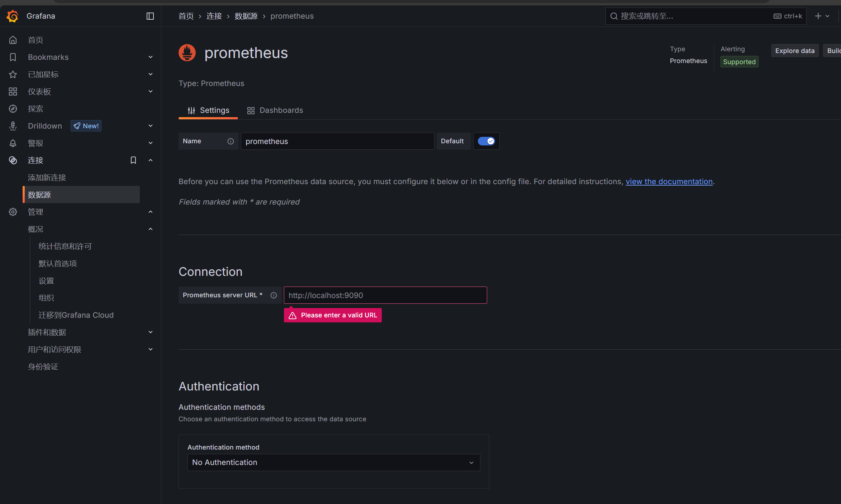Click the Prometheus server URL input field
The width and height of the screenshot is (841, 504).
point(385,295)
